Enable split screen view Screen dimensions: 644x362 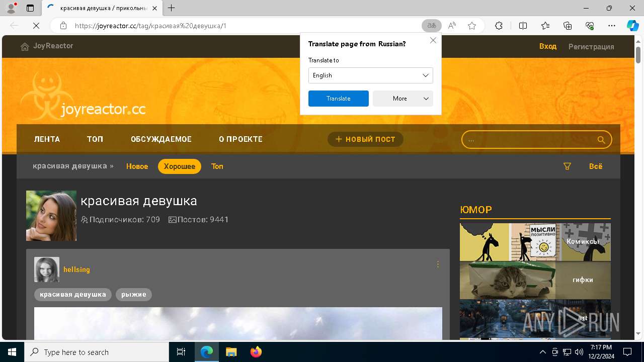click(523, 26)
